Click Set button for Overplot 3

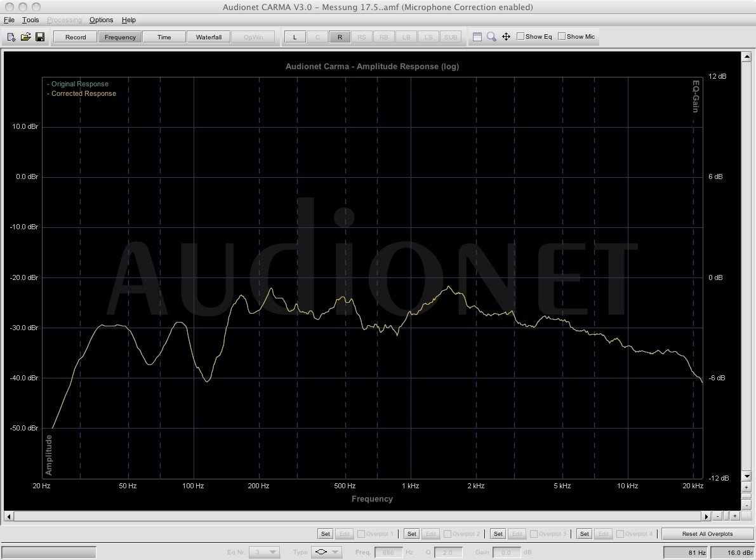tap(498, 534)
